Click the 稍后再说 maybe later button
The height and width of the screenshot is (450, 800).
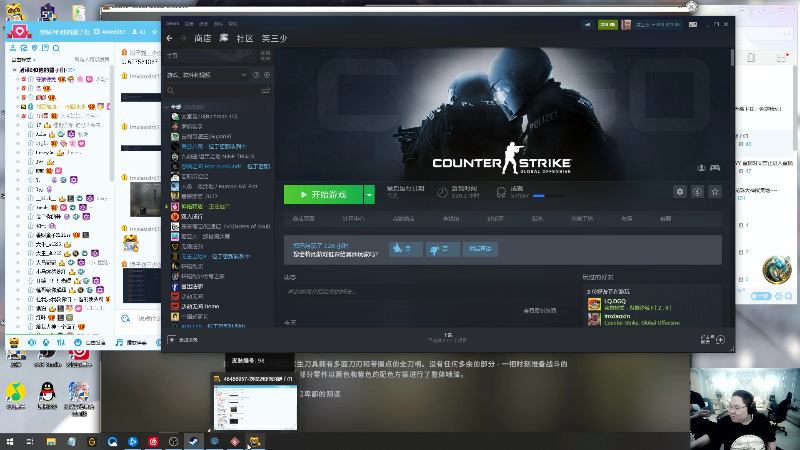[480, 249]
